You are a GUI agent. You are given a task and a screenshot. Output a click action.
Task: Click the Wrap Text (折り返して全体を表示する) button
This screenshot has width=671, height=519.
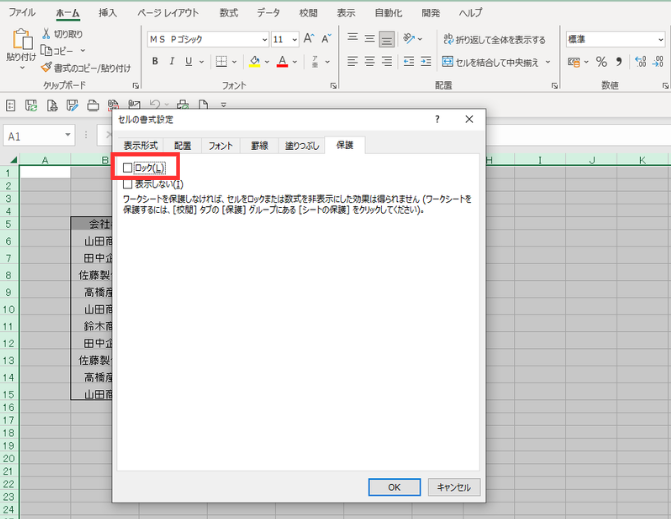(x=494, y=40)
